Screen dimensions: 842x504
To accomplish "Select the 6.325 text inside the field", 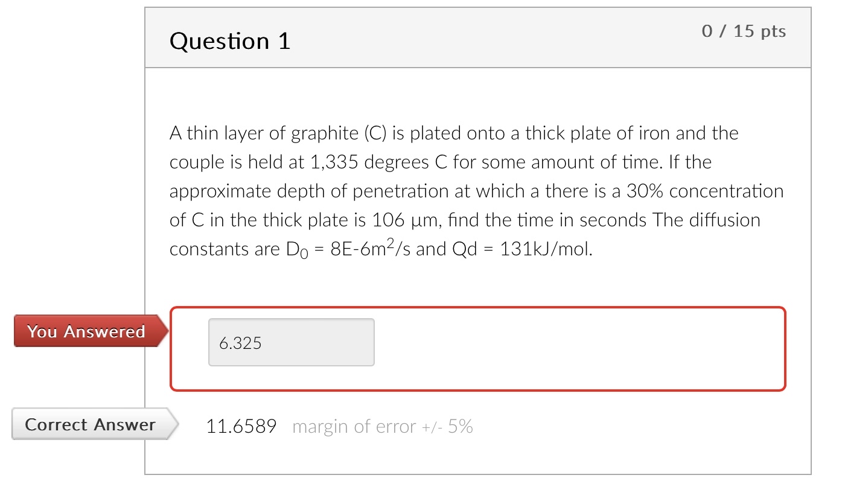I will tap(241, 343).
